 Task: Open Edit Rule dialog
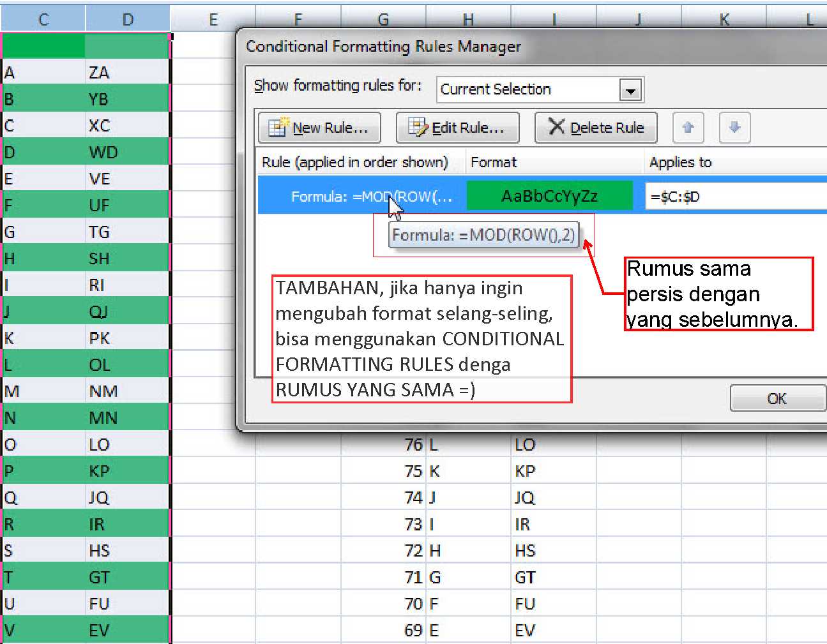pos(457,128)
